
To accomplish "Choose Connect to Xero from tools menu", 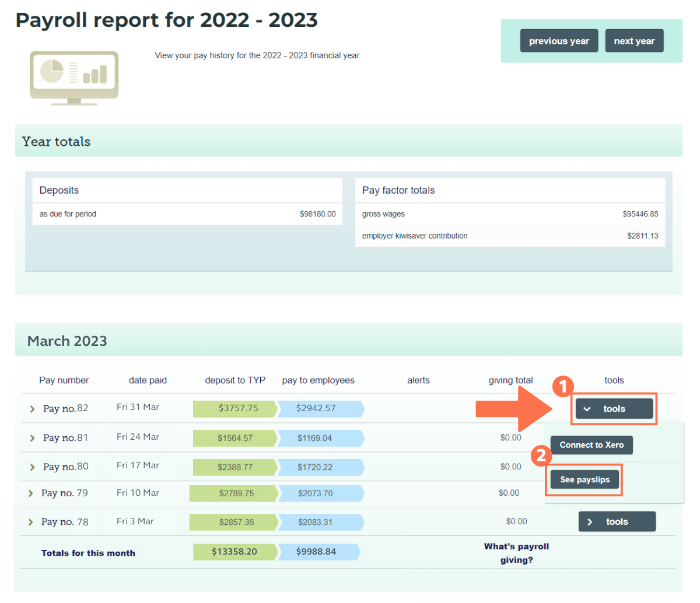I will pos(591,445).
